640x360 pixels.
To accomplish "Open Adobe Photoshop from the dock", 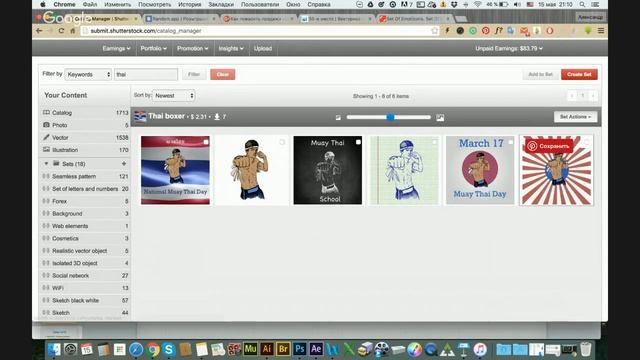I will pyautogui.click(x=300, y=349).
